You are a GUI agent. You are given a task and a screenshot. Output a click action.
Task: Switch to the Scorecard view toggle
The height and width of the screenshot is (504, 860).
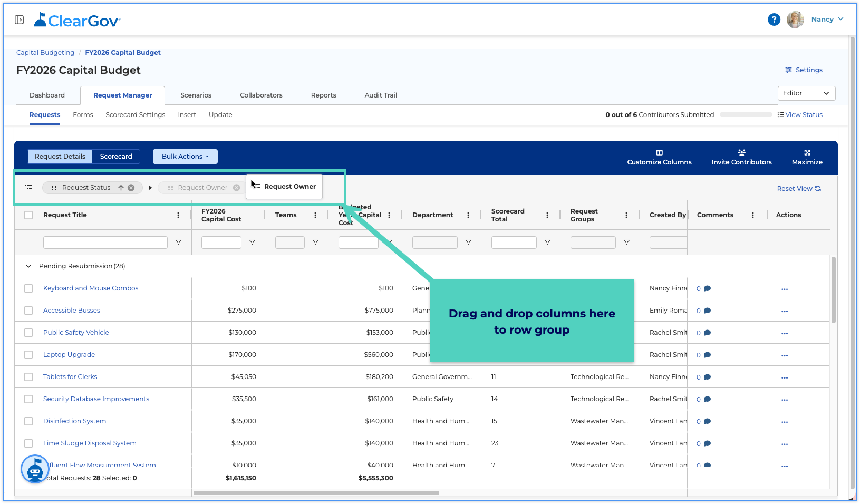[116, 157]
